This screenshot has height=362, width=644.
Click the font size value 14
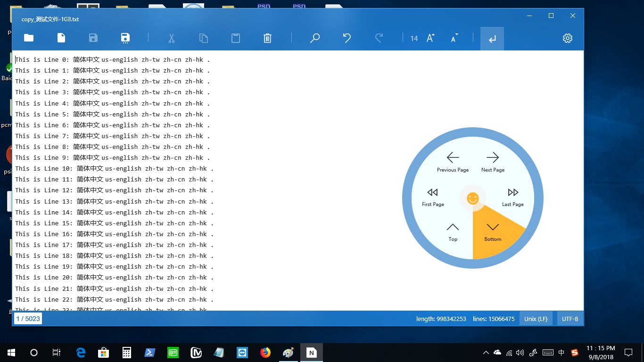point(414,39)
